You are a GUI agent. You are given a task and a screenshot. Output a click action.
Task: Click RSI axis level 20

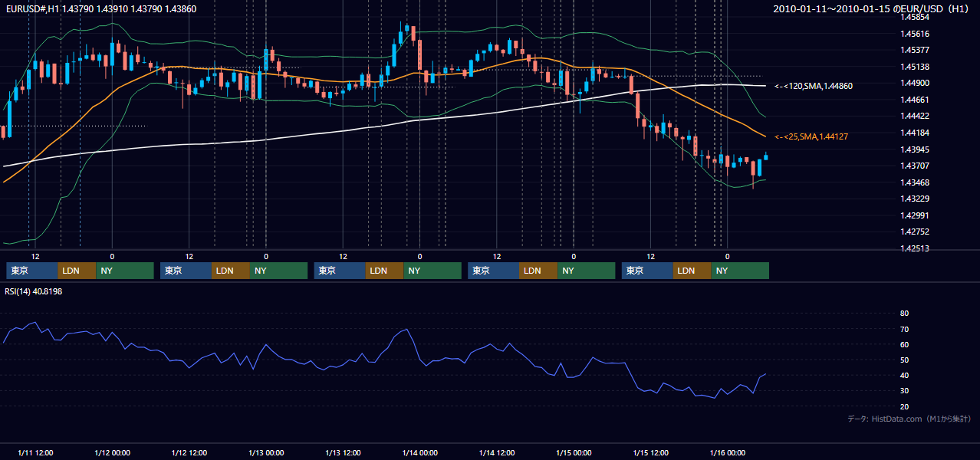pos(905,406)
